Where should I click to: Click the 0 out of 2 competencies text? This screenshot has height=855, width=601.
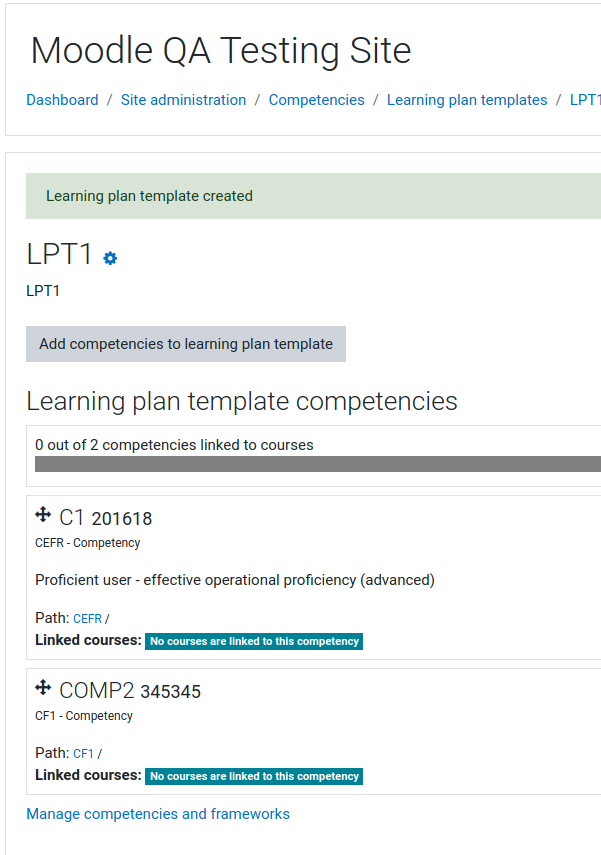pyautogui.click(x=175, y=445)
